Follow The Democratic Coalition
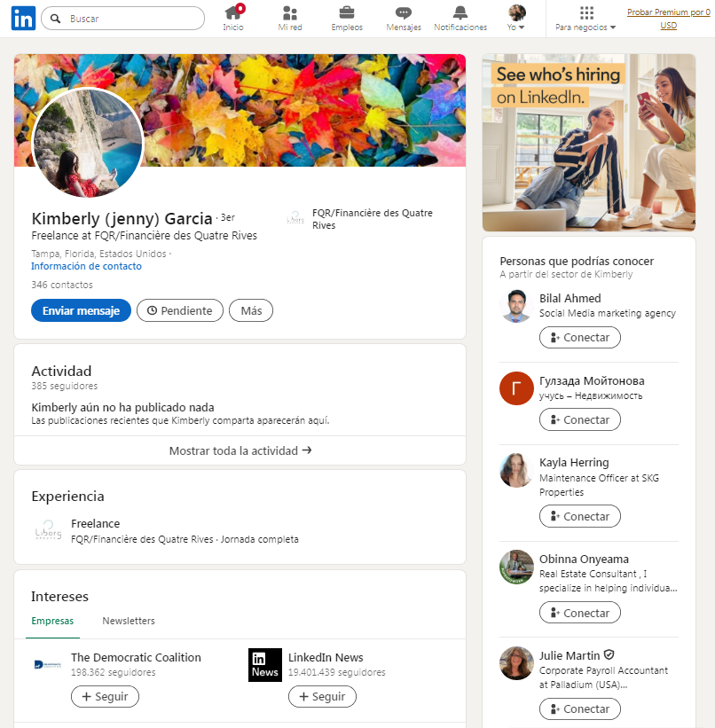Image resolution: width=715 pixels, height=728 pixels. coord(105,696)
